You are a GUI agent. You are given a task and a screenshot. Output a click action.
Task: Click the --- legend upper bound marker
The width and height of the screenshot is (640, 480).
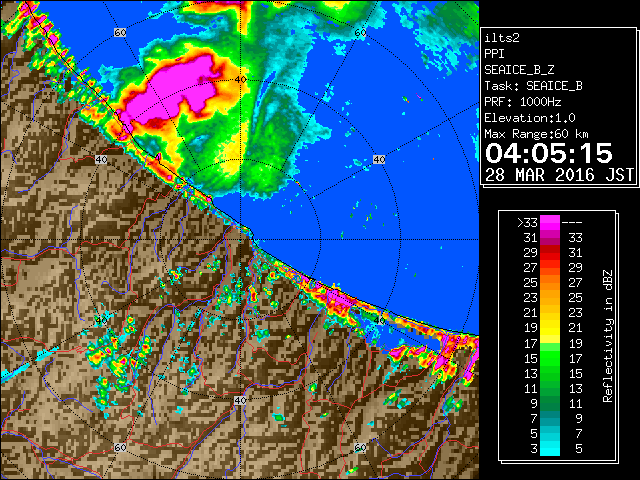(x=572, y=223)
